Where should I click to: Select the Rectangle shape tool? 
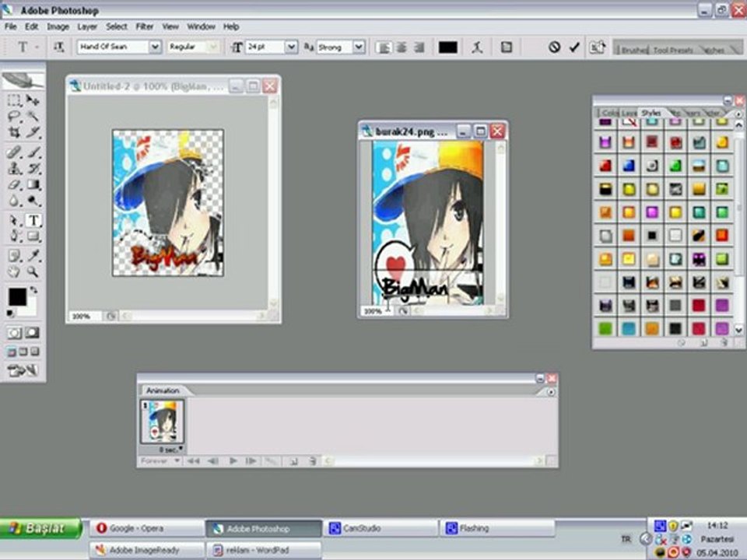coord(33,236)
